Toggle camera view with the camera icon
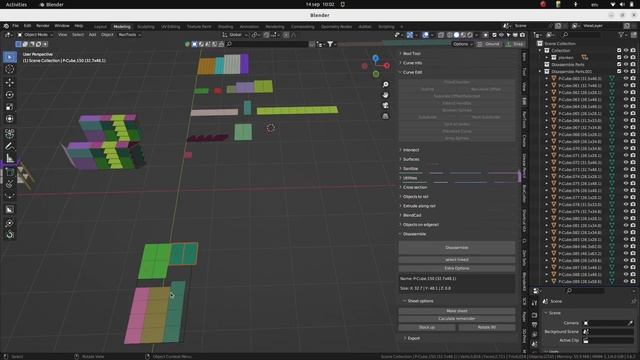Screen dimensions: 640x360 tap(385, 105)
